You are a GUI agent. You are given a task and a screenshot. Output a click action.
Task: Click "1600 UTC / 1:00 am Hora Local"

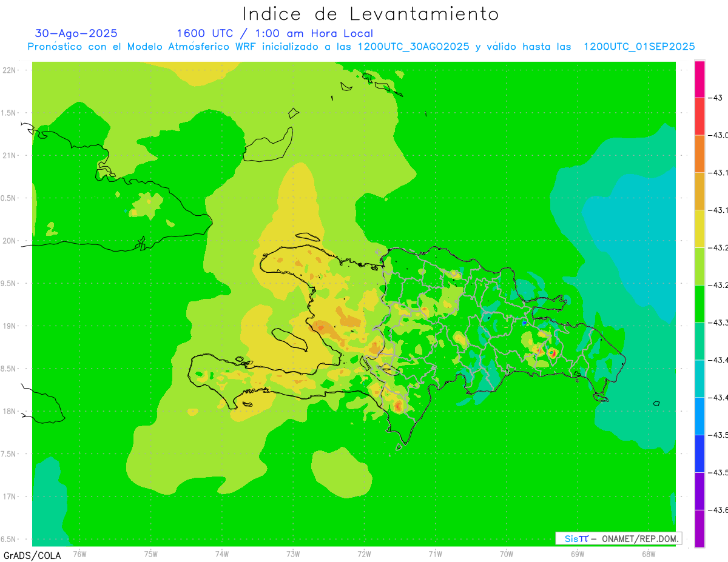click(275, 33)
